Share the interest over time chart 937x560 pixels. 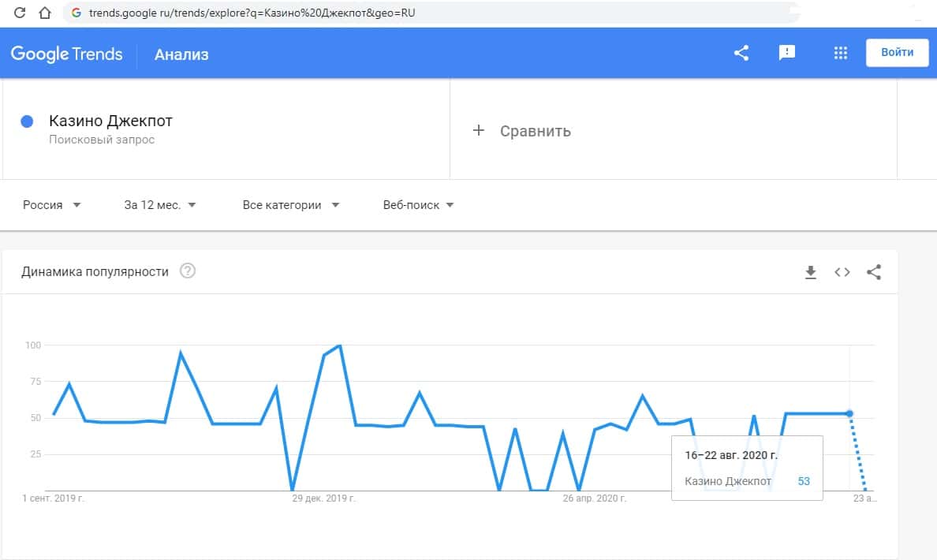pyautogui.click(x=874, y=272)
